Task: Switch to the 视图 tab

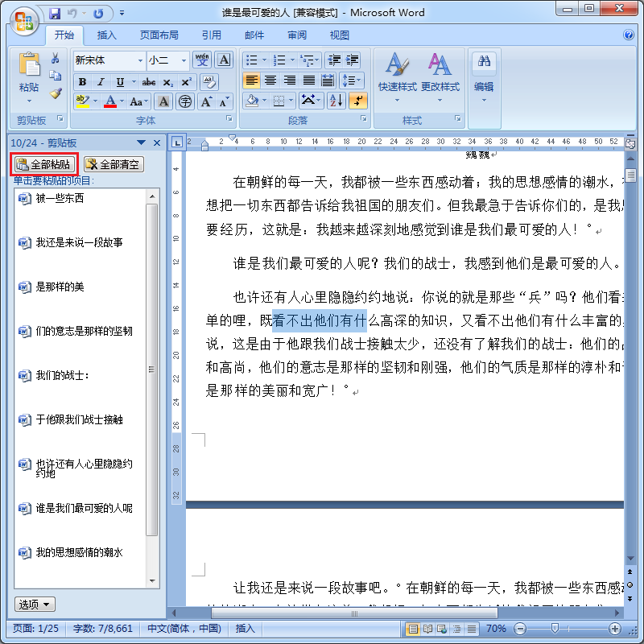Action: 339,35
